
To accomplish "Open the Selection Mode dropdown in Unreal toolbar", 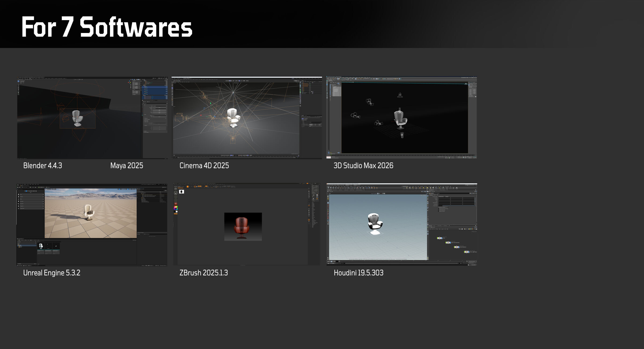I will [25, 187].
